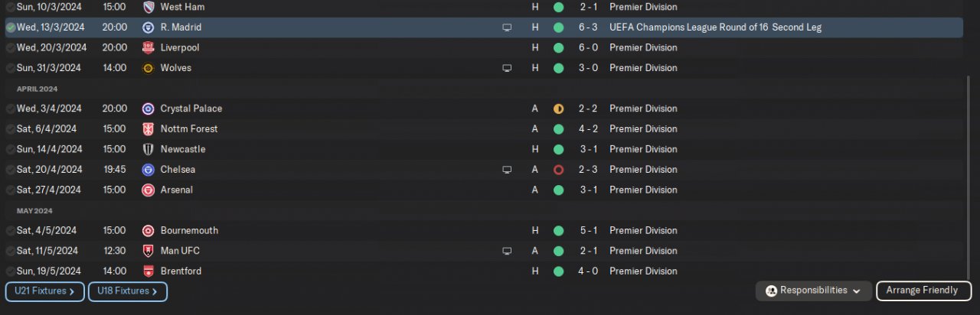Toggle the selection circle for Arsenal fixture
This screenshot has height=315, width=980.
10,190
